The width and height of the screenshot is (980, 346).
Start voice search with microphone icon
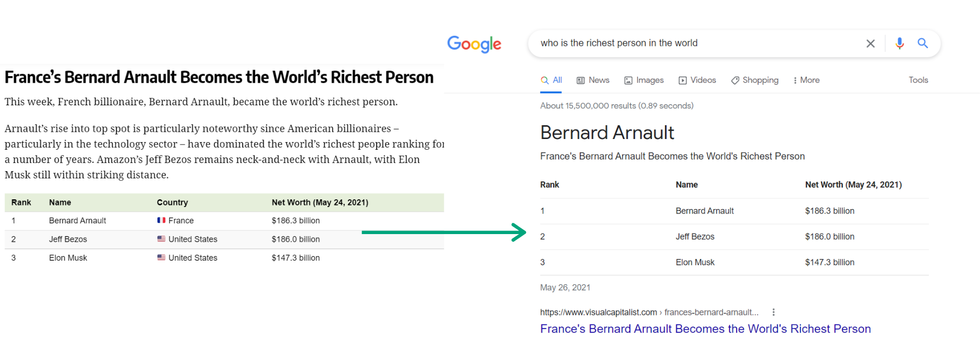(x=899, y=43)
